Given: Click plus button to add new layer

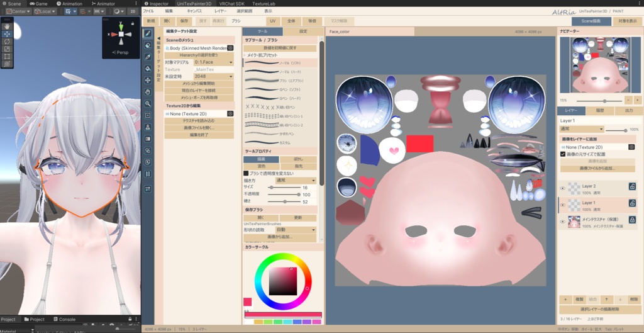Looking at the screenshot, I should pos(565,299).
